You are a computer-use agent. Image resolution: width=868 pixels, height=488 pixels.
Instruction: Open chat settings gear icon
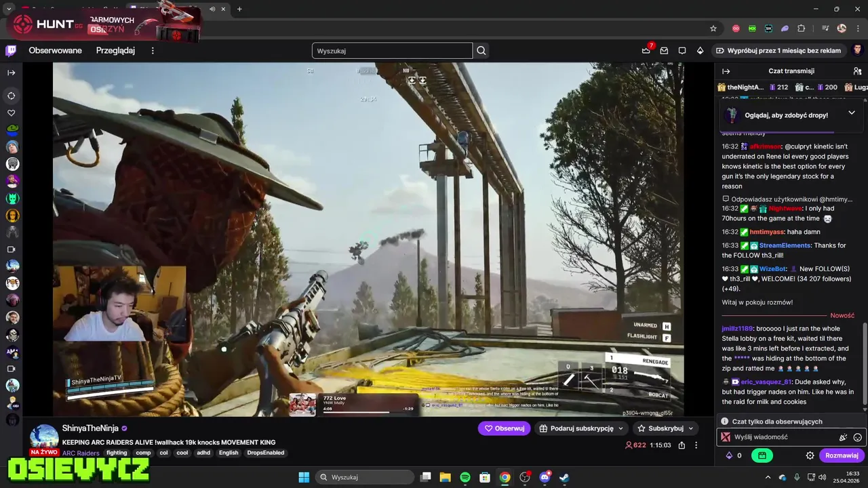click(810, 455)
